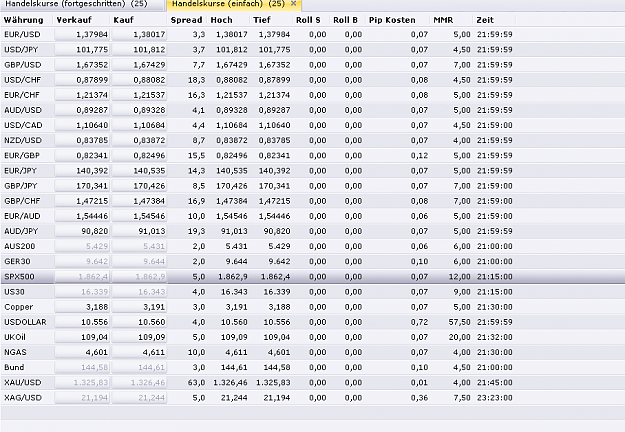Select the Bund instrument name
The width and height of the screenshot is (625, 432).
[x=14, y=367]
